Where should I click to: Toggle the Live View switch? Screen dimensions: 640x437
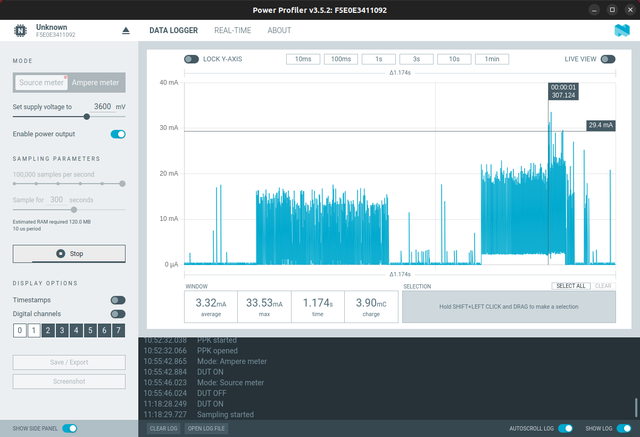coord(607,59)
